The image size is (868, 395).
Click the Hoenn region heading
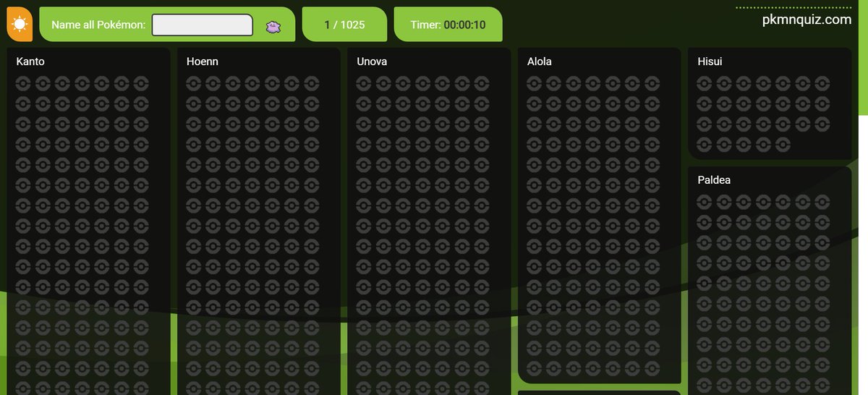[203, 61]
